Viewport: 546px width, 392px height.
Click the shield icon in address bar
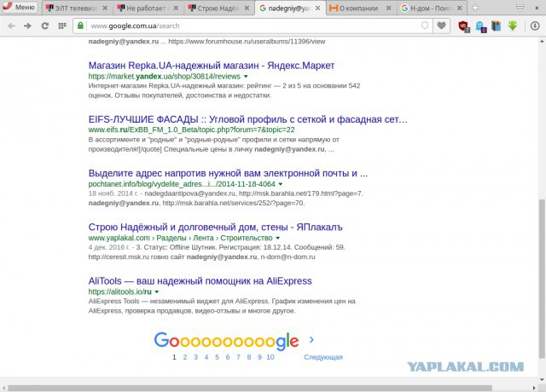[x=425, y=26]
